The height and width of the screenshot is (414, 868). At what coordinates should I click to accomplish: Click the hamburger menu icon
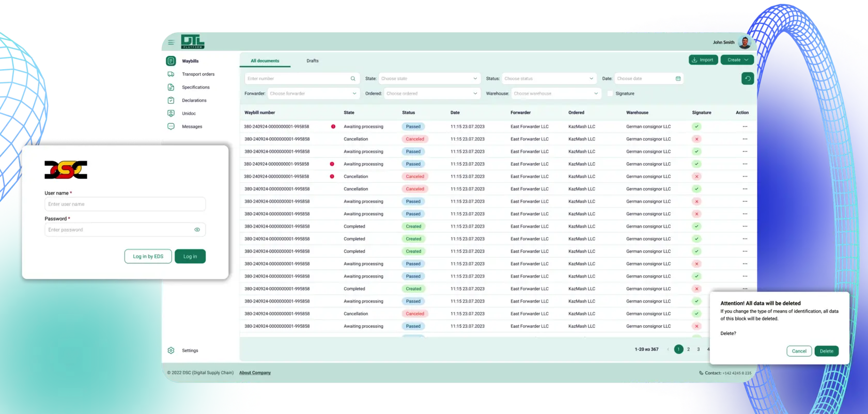171,42
